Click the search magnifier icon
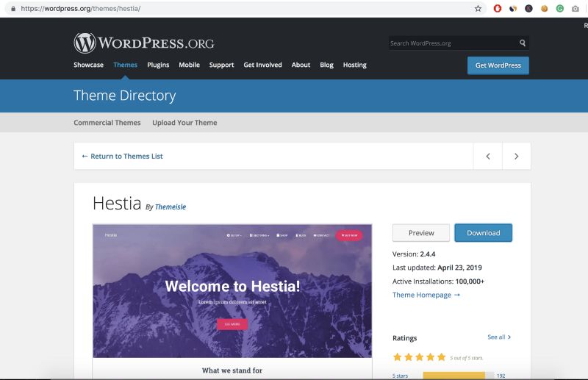 point(523,43)
